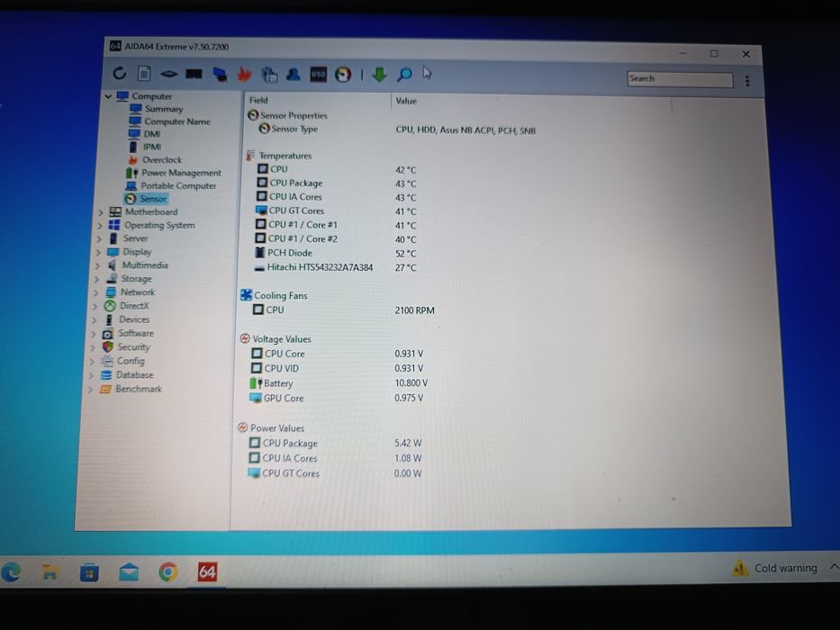Click the Value column header
840x630 pixels.
406,101
